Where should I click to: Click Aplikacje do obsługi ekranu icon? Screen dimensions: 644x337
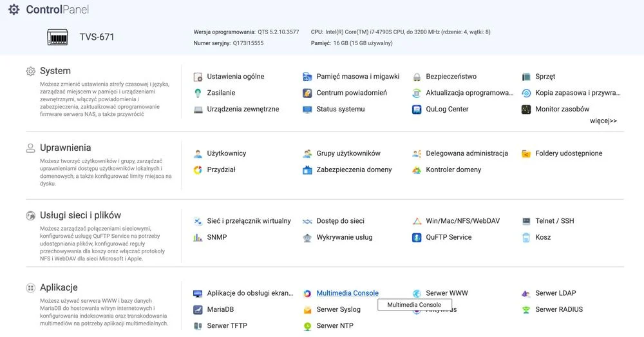tap(198, 293)
